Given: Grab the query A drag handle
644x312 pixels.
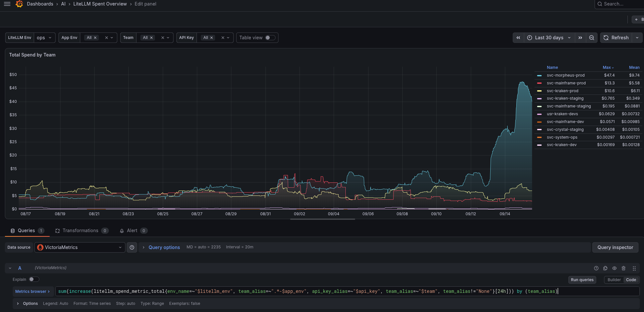Looking at the screenshot, I should point(634,268).
